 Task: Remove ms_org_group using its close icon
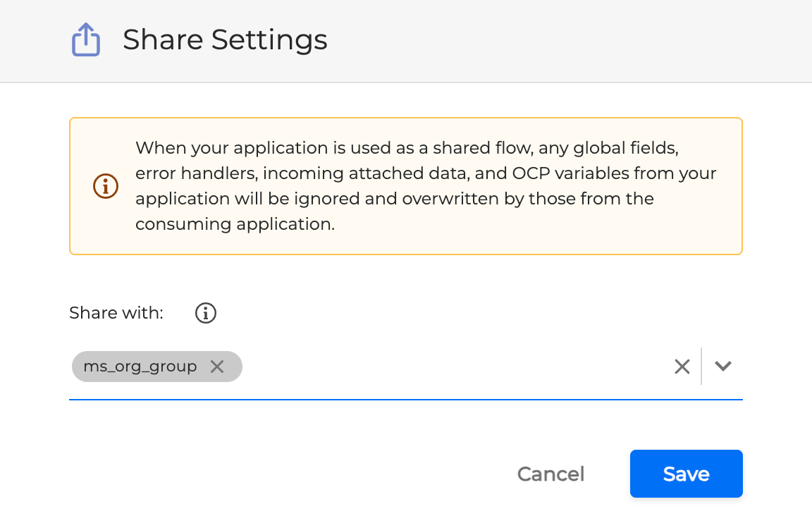pyautogui.click(x=217, y=366)
